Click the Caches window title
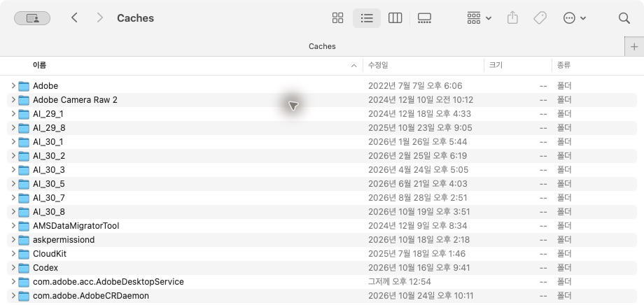The height and width of the screenshot is (305, 644). click(x=136, y=18)
